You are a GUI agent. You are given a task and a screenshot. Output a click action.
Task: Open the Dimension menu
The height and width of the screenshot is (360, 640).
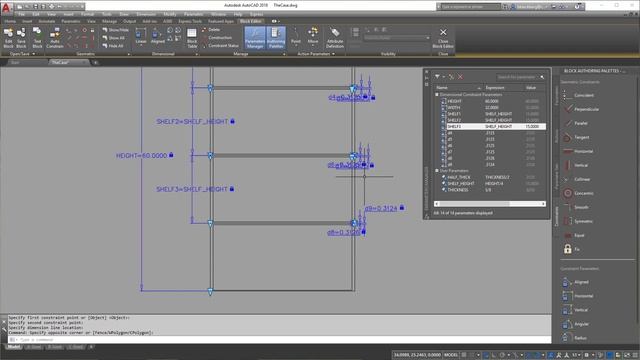146,14
